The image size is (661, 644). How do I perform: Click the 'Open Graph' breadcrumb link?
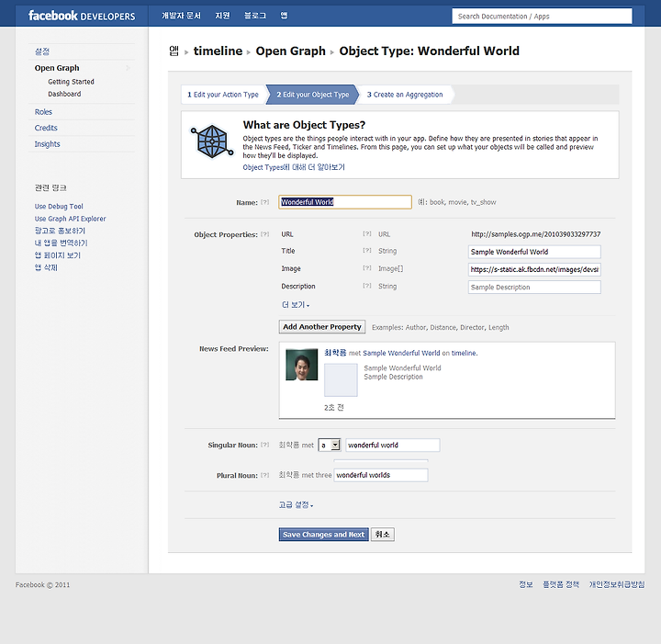[291, 51]
